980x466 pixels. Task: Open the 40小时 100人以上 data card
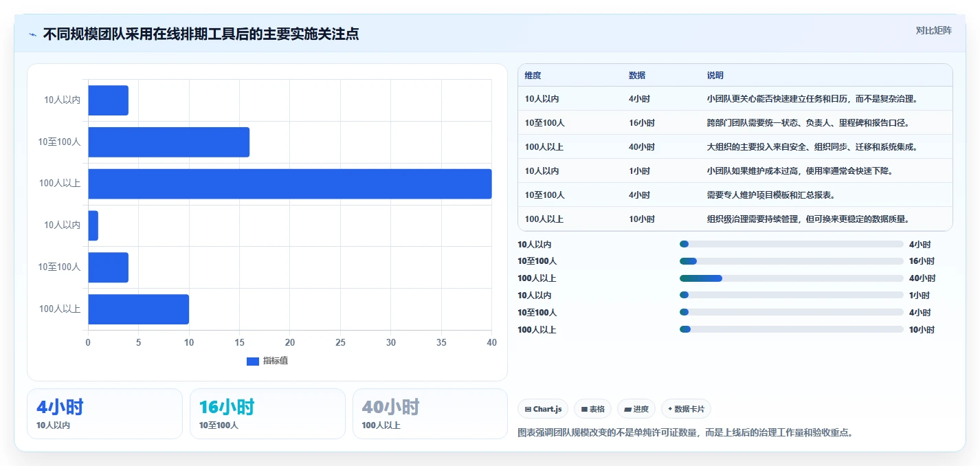pyautogui.click(x=430, y=414)
